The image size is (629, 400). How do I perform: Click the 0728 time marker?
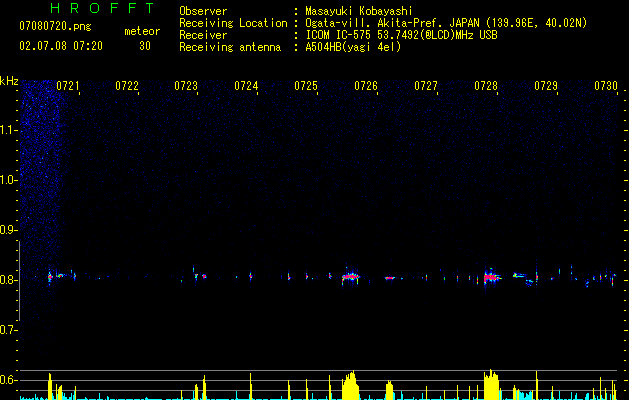(486, 86)
